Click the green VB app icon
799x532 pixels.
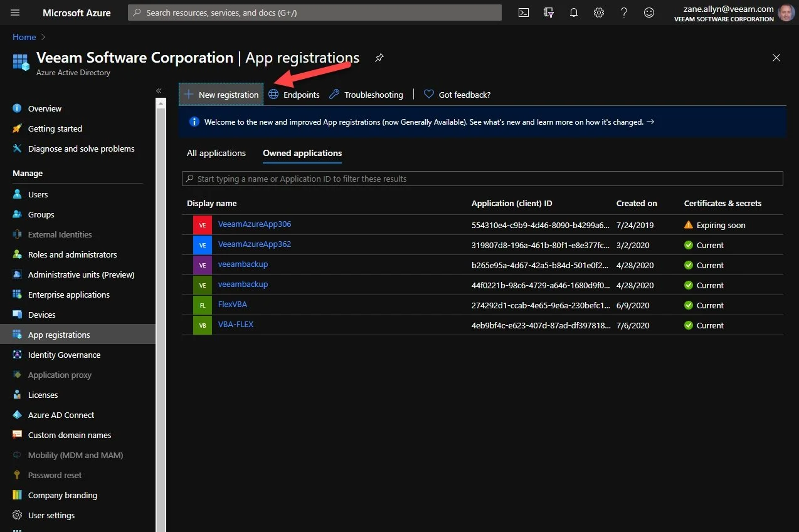(x=203, y=325)
